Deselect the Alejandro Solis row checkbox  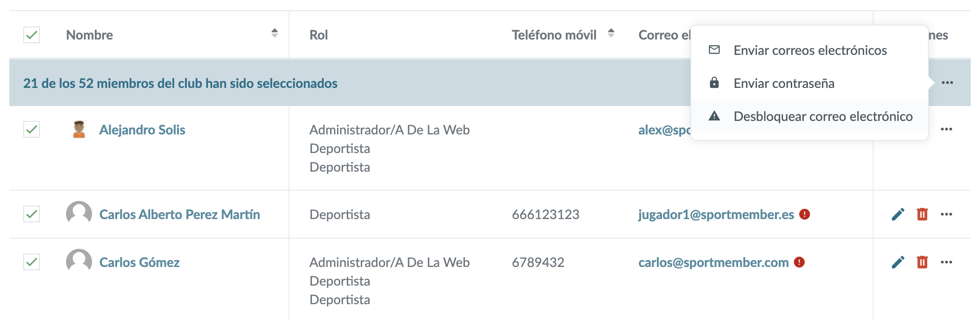32,129
